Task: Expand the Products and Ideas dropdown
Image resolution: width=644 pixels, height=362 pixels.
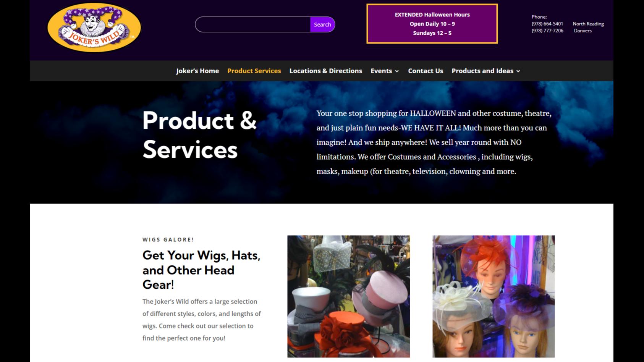Action: 486,71
